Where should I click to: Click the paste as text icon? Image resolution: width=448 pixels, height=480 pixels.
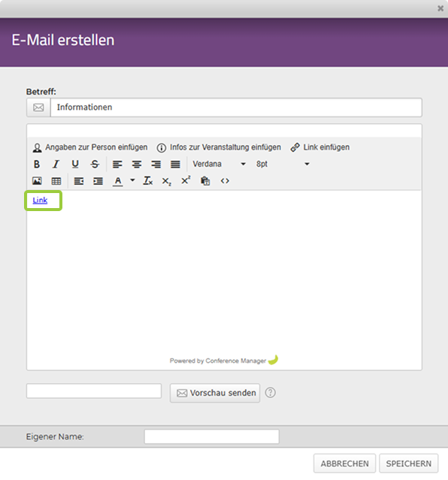[205, 181]
